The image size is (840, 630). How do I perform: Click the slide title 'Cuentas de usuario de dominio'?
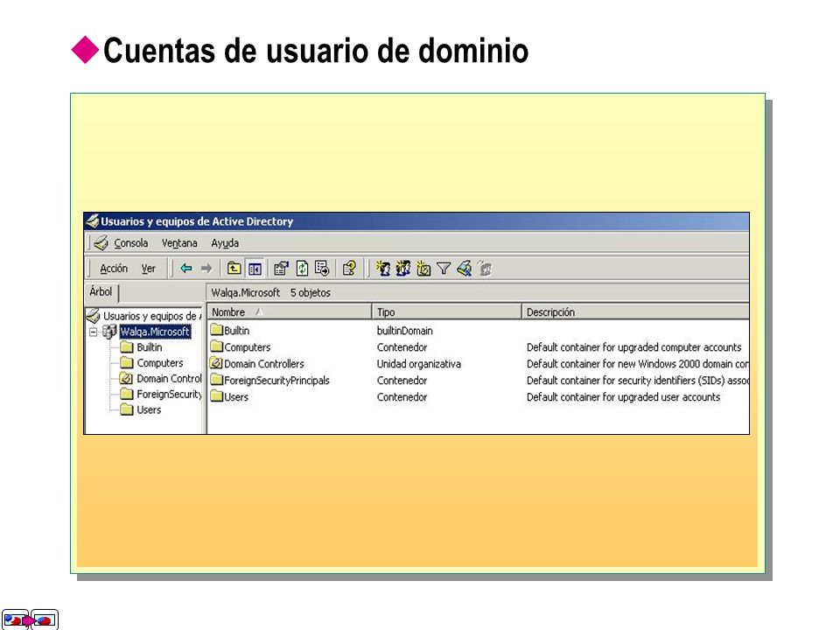pyautogui.click(x=316, y=51)
